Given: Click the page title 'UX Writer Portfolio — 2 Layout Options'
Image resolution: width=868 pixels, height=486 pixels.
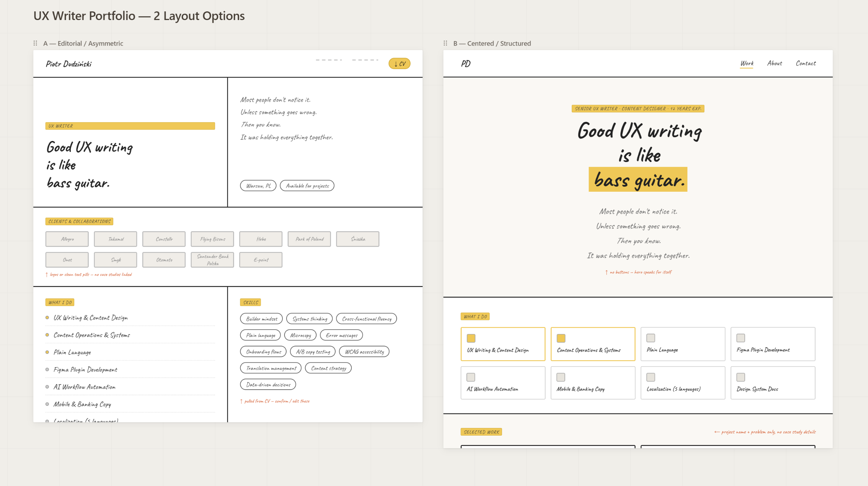Looking at the screenshot, I should [x=139, y=16].
